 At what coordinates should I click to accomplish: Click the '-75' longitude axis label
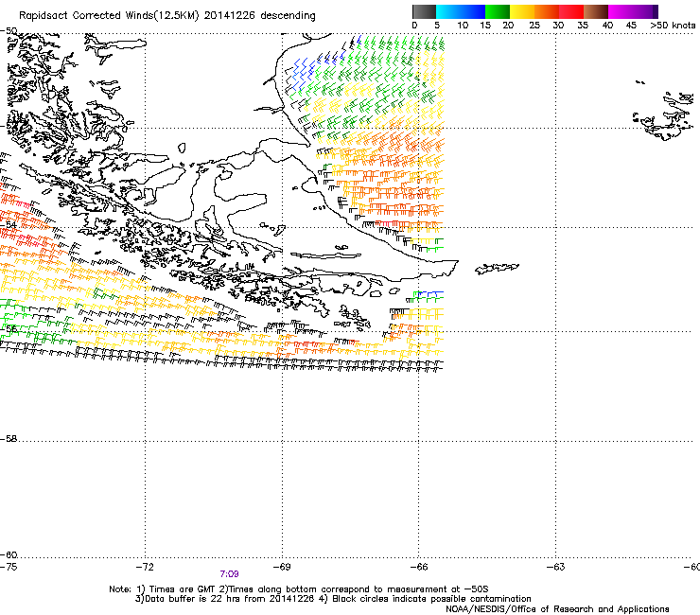pyautogui.click(x=9, y=567)
